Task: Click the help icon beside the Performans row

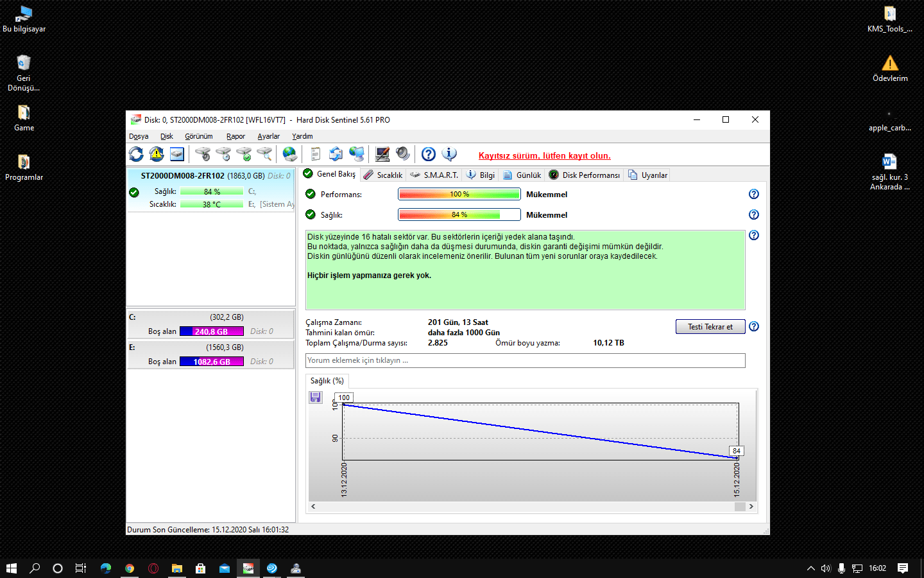Action: pyautogui.click(x=754, y=194)
